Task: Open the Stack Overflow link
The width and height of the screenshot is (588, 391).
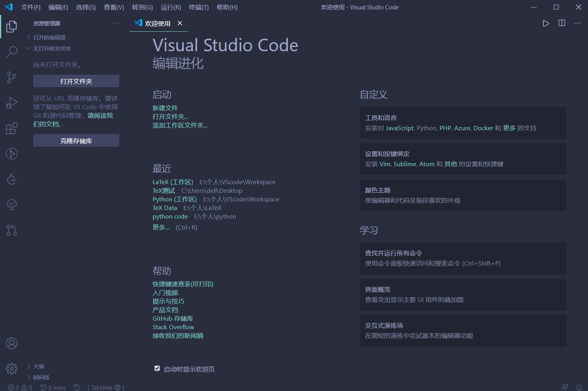Action: (x=173, y=327)
